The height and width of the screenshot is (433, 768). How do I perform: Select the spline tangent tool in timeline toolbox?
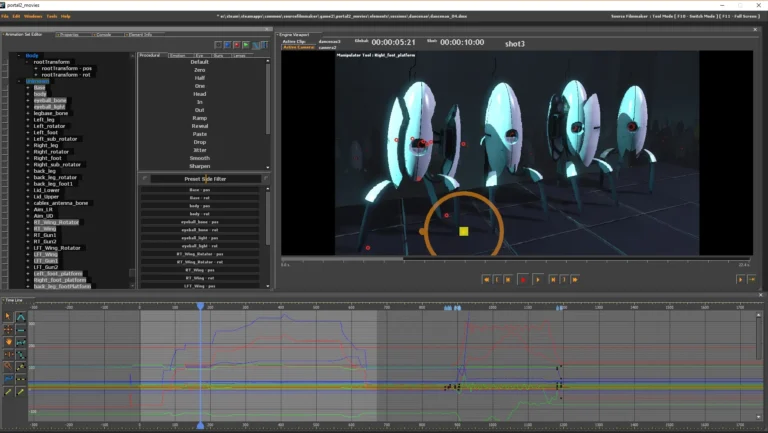pos(21,316)
